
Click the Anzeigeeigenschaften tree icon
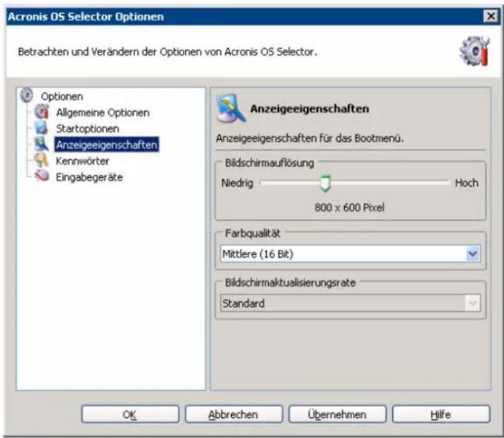pos(42,144)
